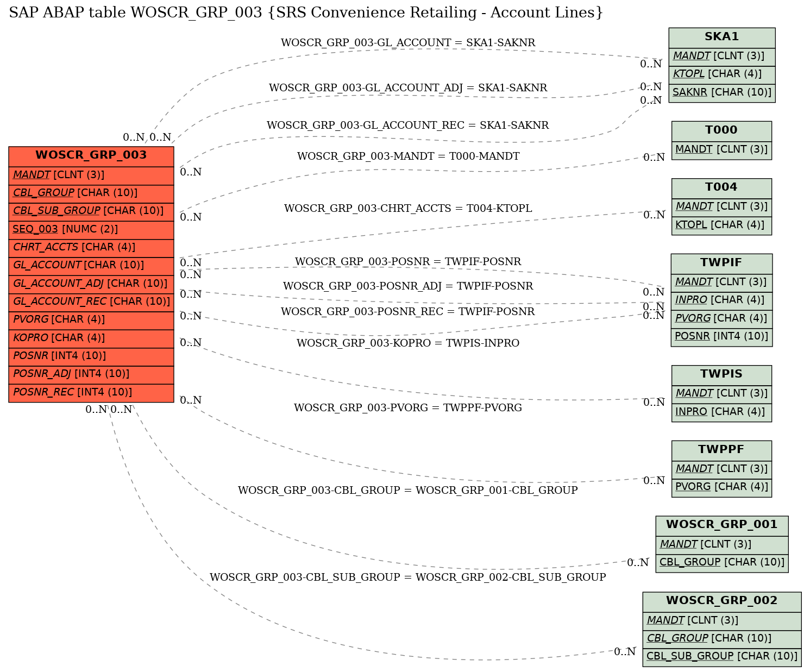Click the GL_ACCOUNT_ADJ = SKA1-SAKNR relation label

pos(408,88)
